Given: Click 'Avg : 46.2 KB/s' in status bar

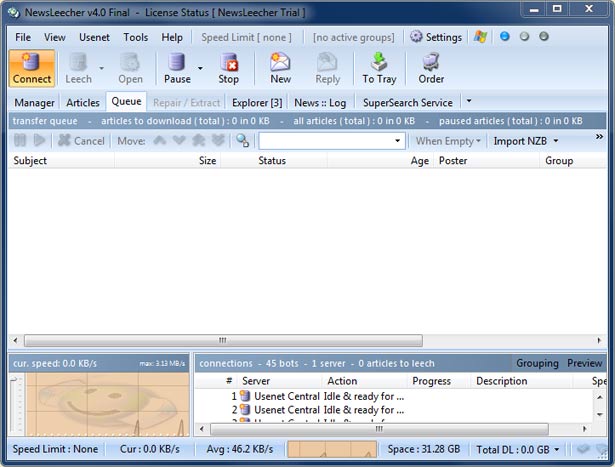Looking at the screenshot, I should point(240,449).
